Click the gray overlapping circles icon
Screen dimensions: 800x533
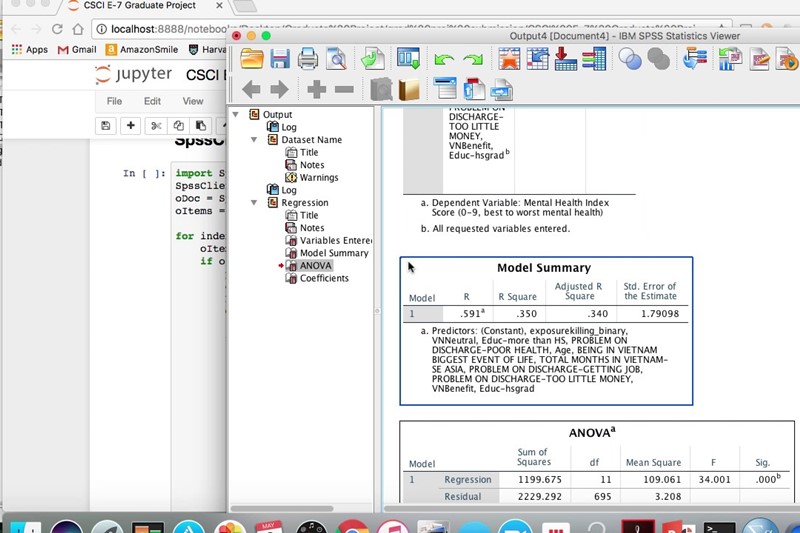click(658, 59)
